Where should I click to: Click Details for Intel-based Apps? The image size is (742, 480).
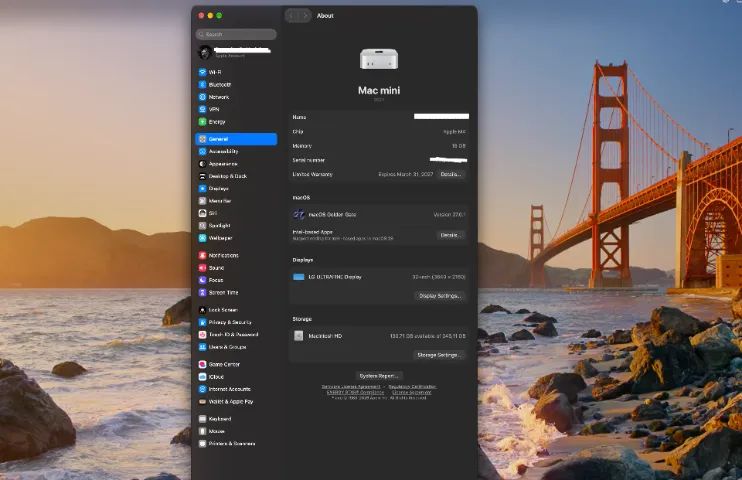[450, 235]
